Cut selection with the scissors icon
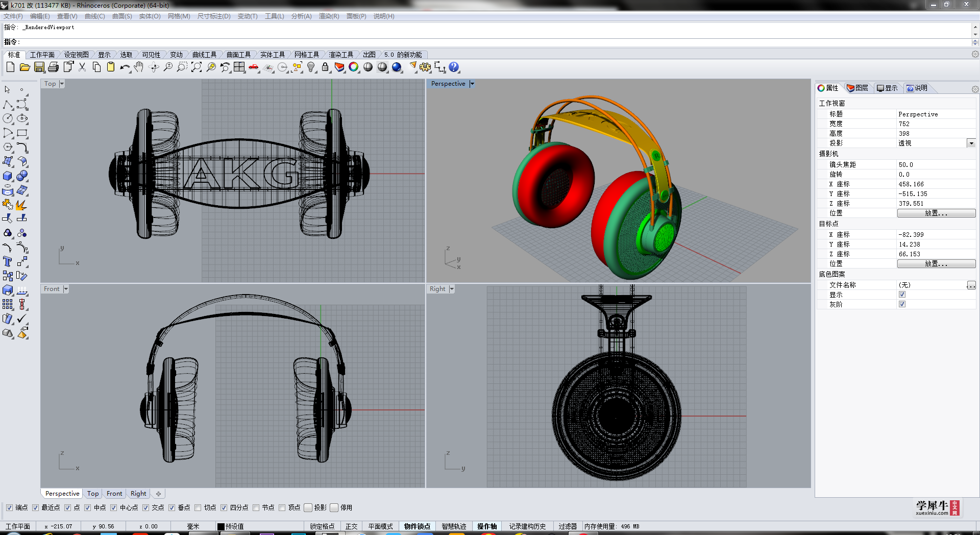The width and height of the screenshot is (980, 535). coord(82,67)
